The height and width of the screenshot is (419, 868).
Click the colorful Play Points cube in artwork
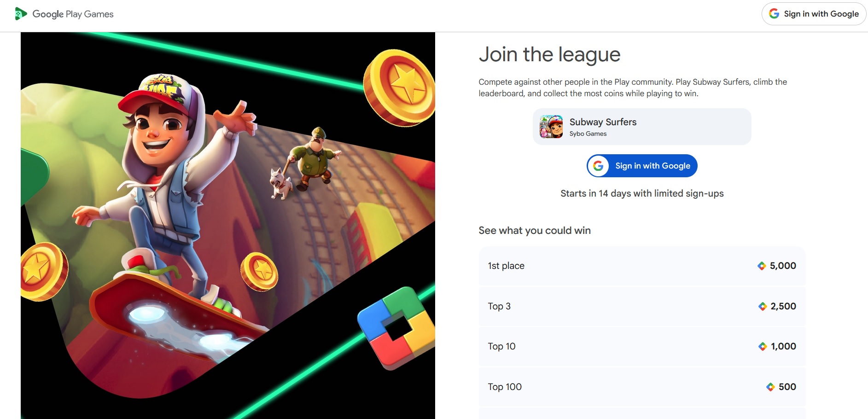point(397,328)
